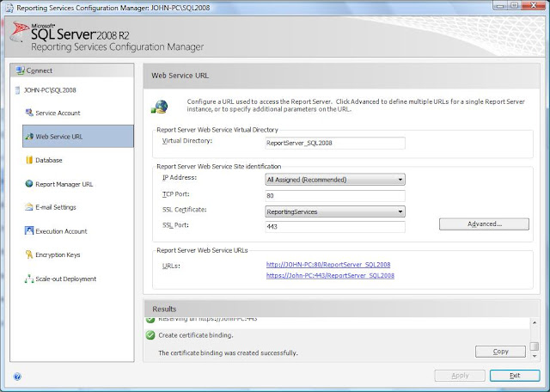Click the 'SSL Certificate:' label
The width and height of the screenshot is (550, 392).
[x=185, y=210]
